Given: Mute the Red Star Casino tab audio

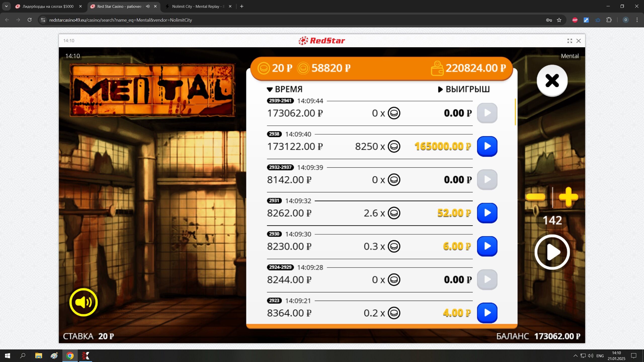Looking at the screenshot, I should click(x=148, y=6).
